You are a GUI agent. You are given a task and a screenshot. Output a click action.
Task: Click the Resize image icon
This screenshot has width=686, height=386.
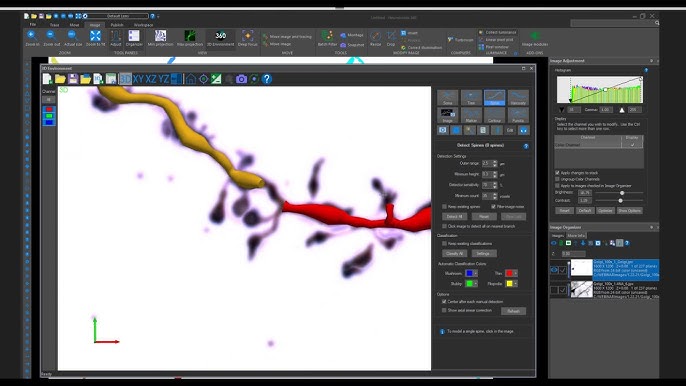point(375,38)
